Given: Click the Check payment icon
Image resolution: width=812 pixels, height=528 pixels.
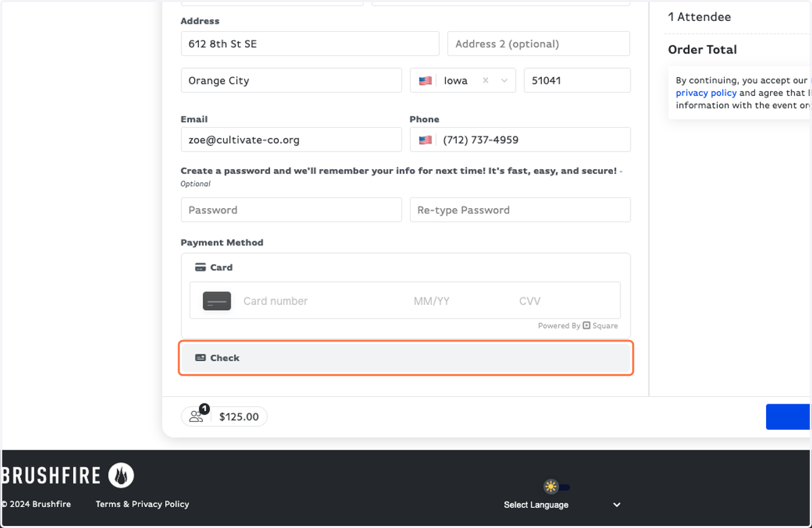Looking at the screenshot, I should 200,358.
